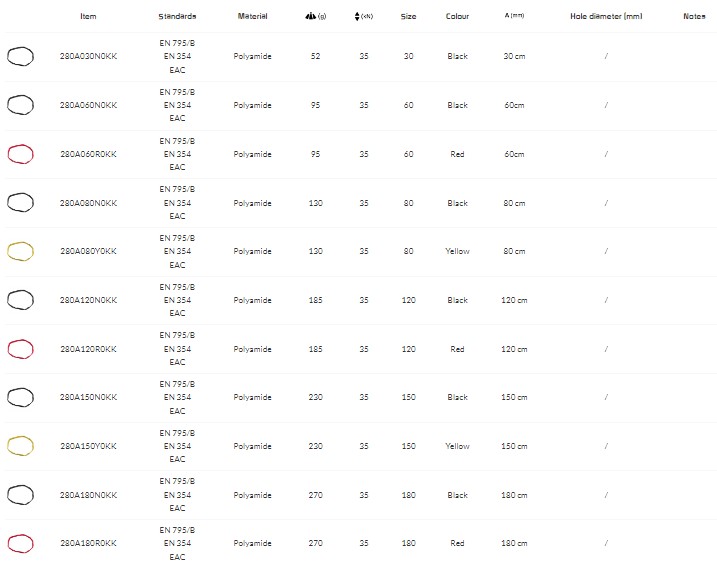Click the black sling thumbnail for 280A180N0KK
This screenshot has width=717, height=576.
click(x=20, y=494)
